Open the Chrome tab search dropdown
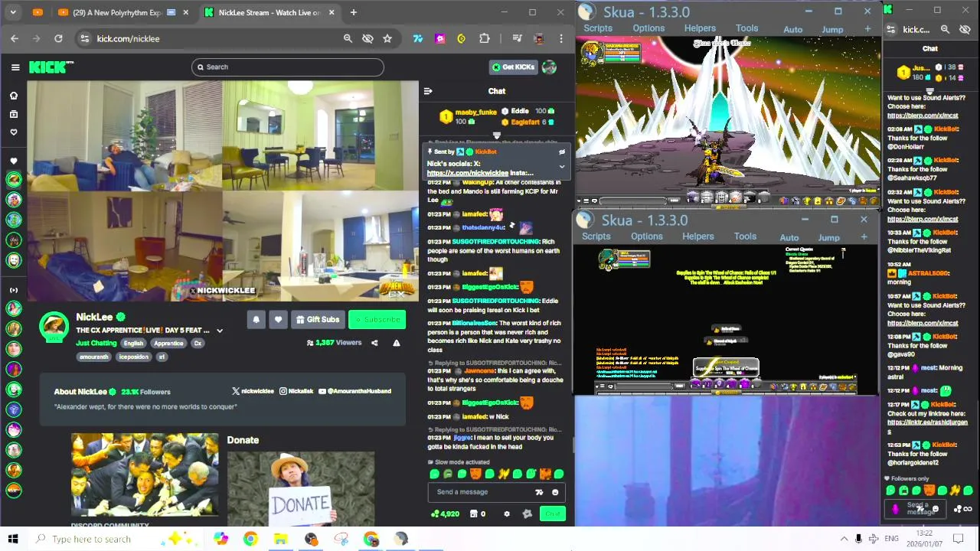980x551 pixels. point(13,12)
